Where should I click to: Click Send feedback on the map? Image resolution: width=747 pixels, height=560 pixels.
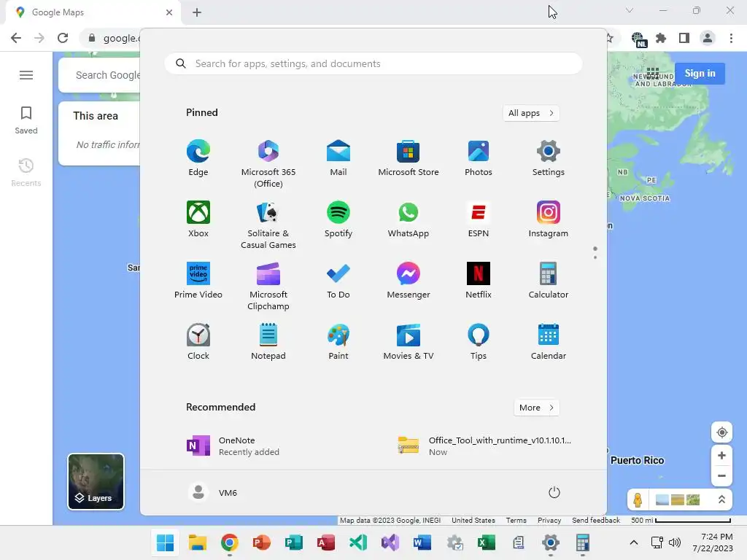tap(595, 521)
